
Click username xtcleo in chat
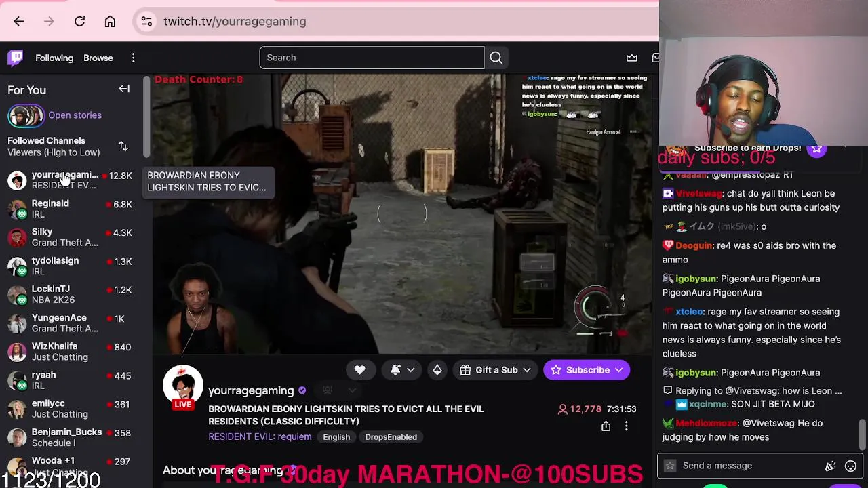click(689, 312)
